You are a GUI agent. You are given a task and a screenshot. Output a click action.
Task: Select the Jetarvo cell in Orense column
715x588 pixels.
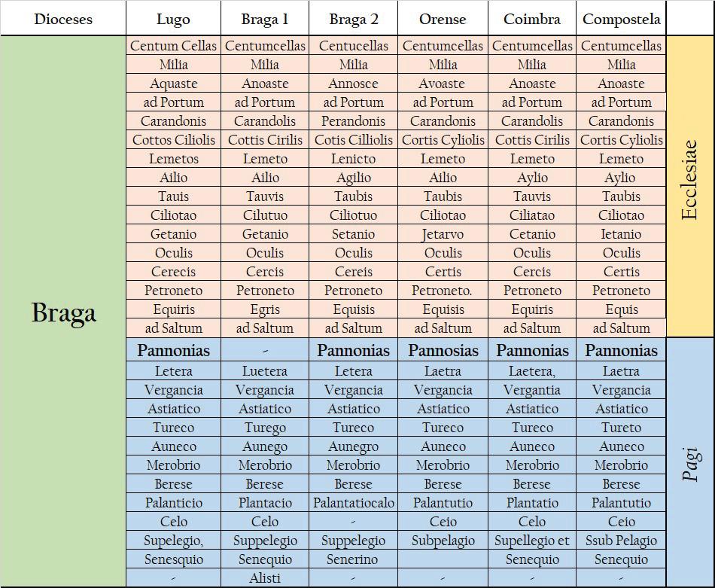(443, 234)
